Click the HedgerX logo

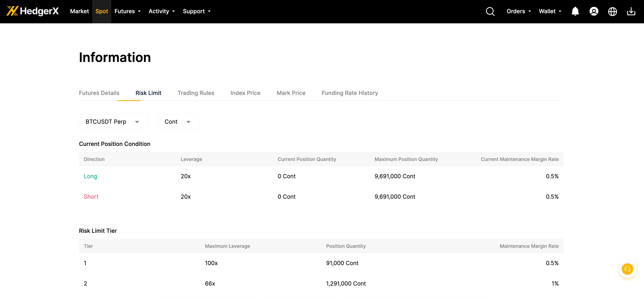coord(33,11)
